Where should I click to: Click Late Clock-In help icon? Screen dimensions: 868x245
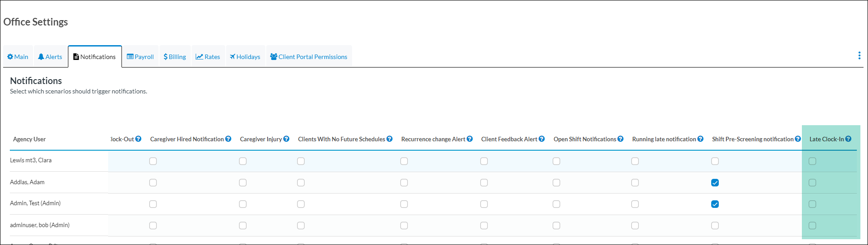pos(848,139)
